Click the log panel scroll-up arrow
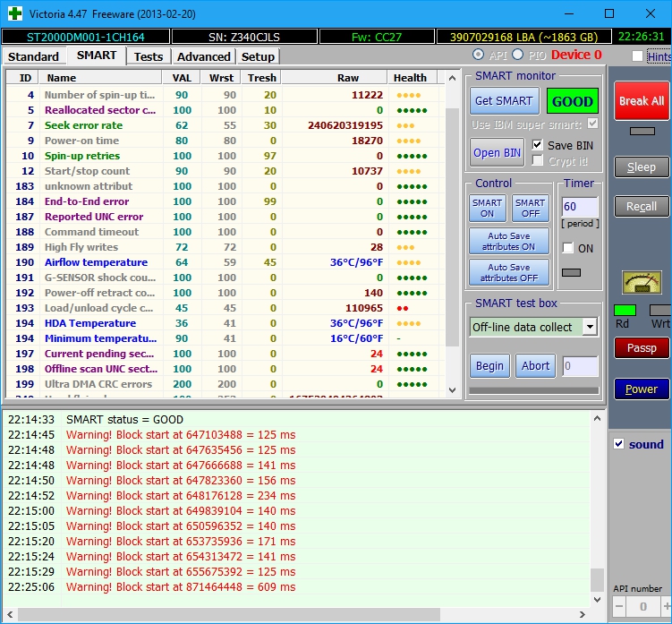 click(597, 418)
